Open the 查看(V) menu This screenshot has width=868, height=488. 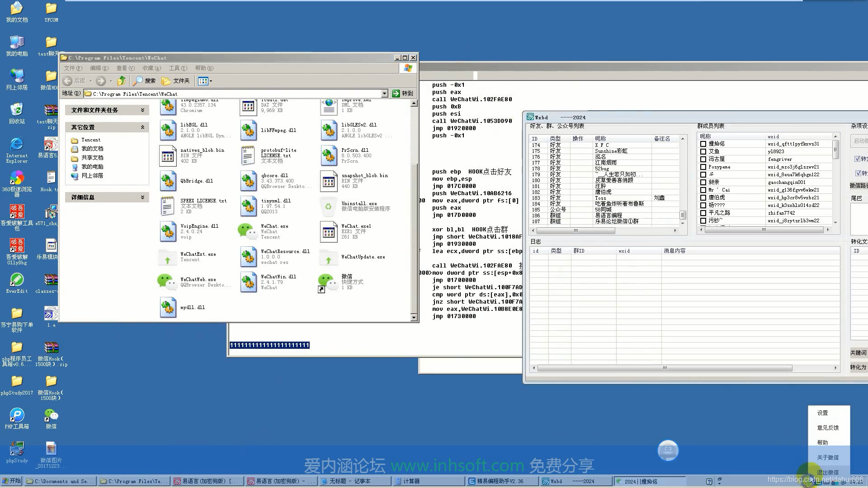coord(125,68)
